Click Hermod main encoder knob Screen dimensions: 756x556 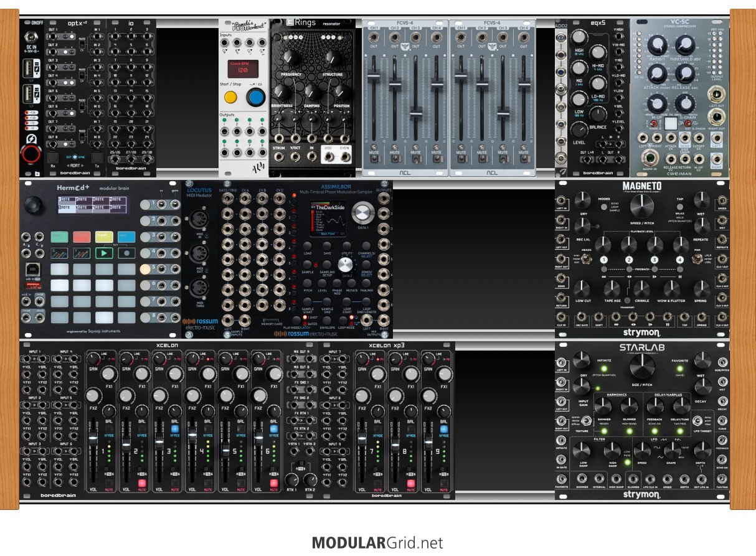(x=33, y=204)
